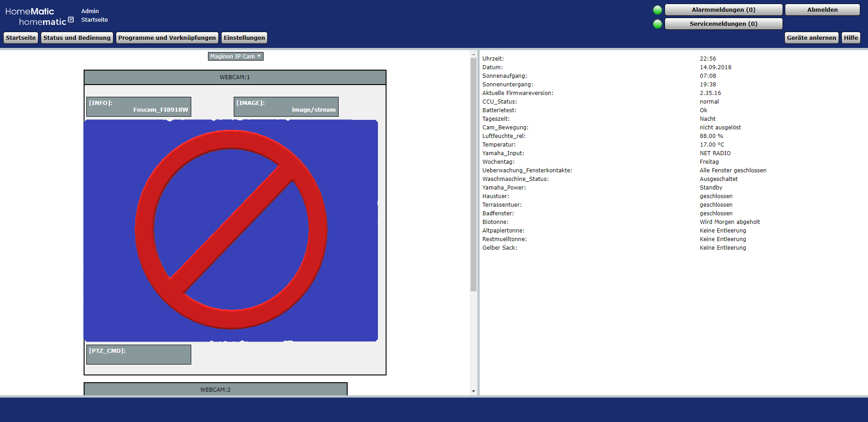
Task: Open Status und Bedienung
Action: (x=77, y=38)
